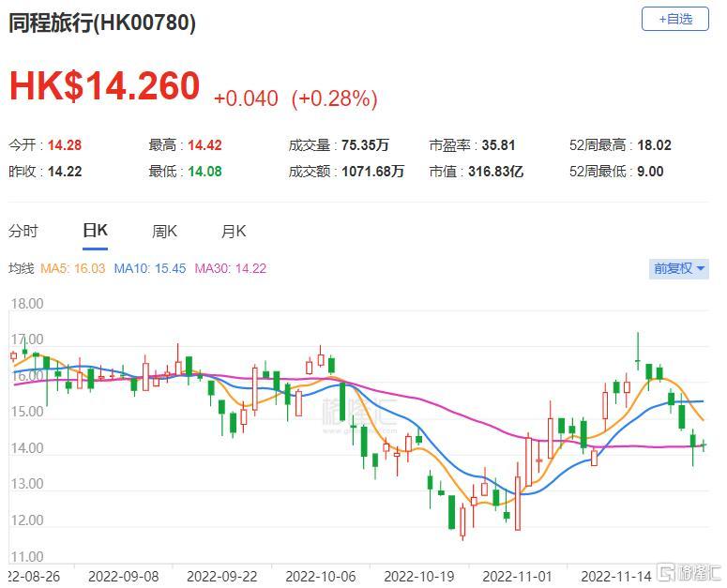
Task: Click the turnover value 1071.68万
Action: [372, 172]
